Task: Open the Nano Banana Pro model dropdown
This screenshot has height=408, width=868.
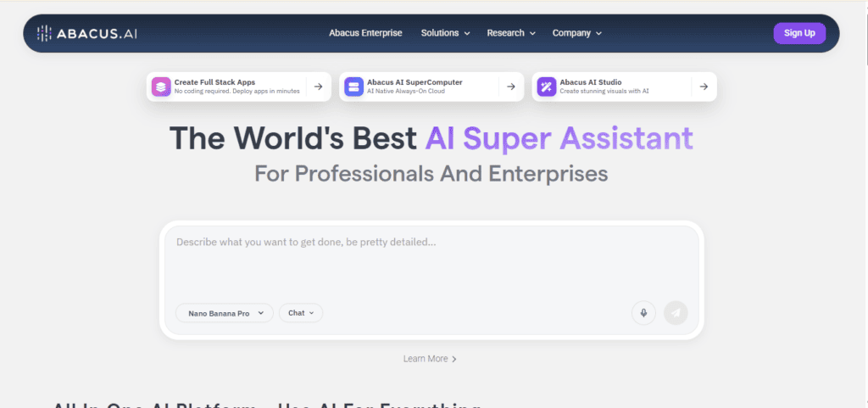Action: click(224, 313)
